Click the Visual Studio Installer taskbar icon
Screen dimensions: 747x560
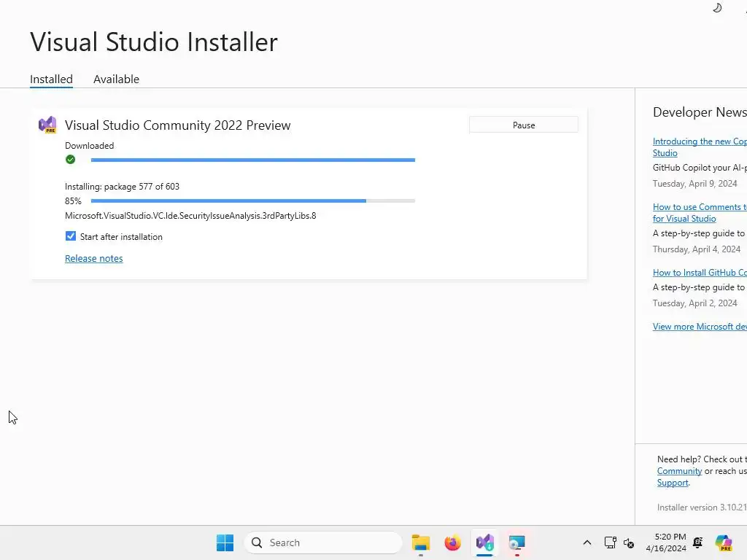[x=484, y=542]
